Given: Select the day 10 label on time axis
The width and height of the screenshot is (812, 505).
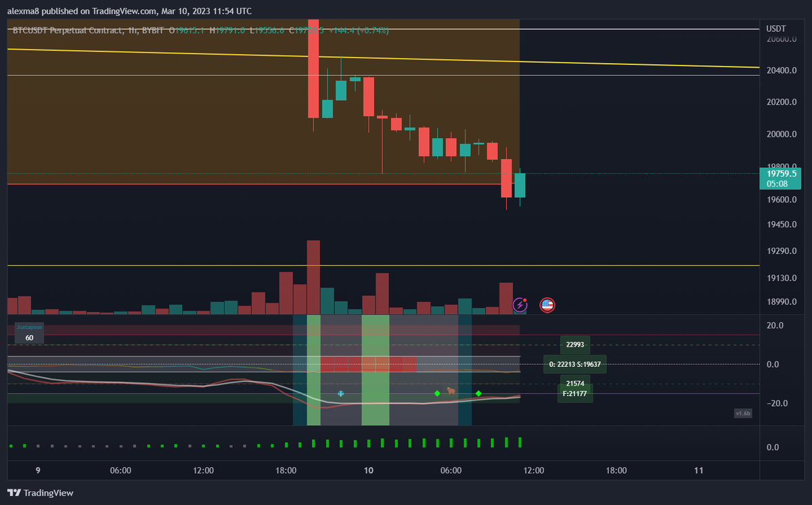Looking at the screenshot, I should pyautogui.click(x=369, y=470).
